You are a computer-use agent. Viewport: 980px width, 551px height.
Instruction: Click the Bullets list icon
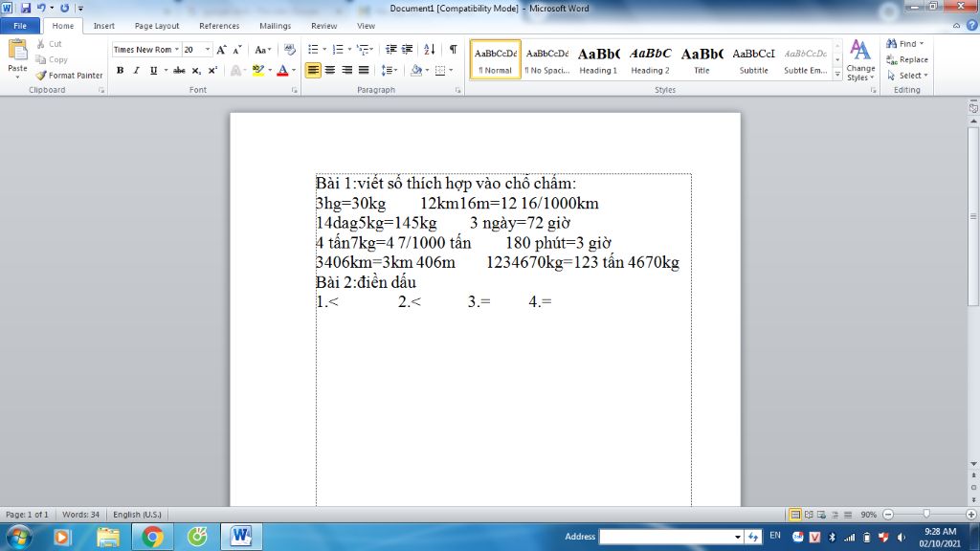(x=313, y=50)
